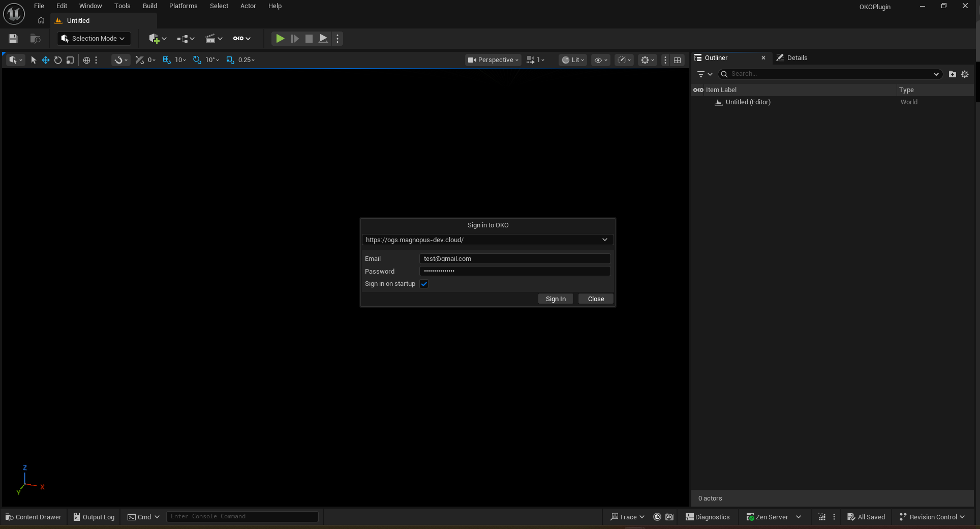Open the Content Drawer
The image size is (980, 529).
click(34, 517)
